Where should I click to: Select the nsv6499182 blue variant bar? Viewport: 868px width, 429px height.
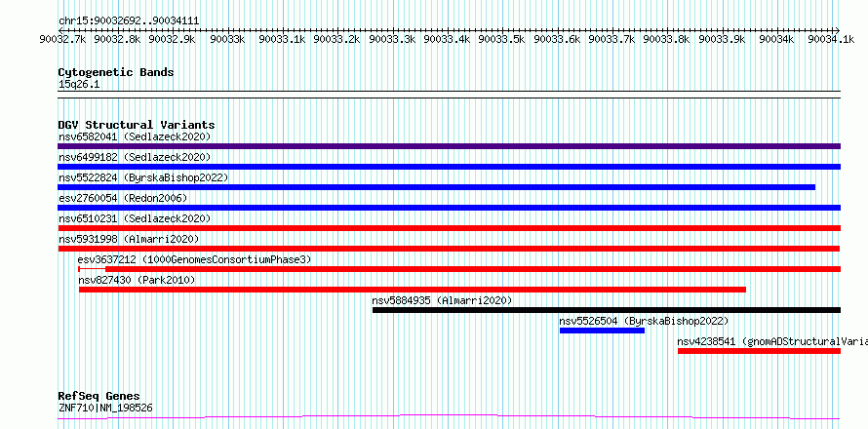coord(449,167)
